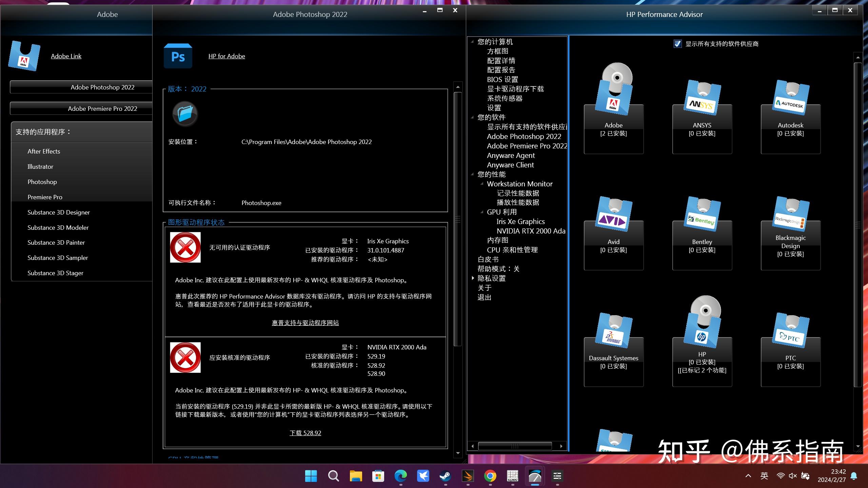Open the PTC vendor tile
Image resolution: width=868 pixels, height=488 pixels.
[x=790, y=349]
